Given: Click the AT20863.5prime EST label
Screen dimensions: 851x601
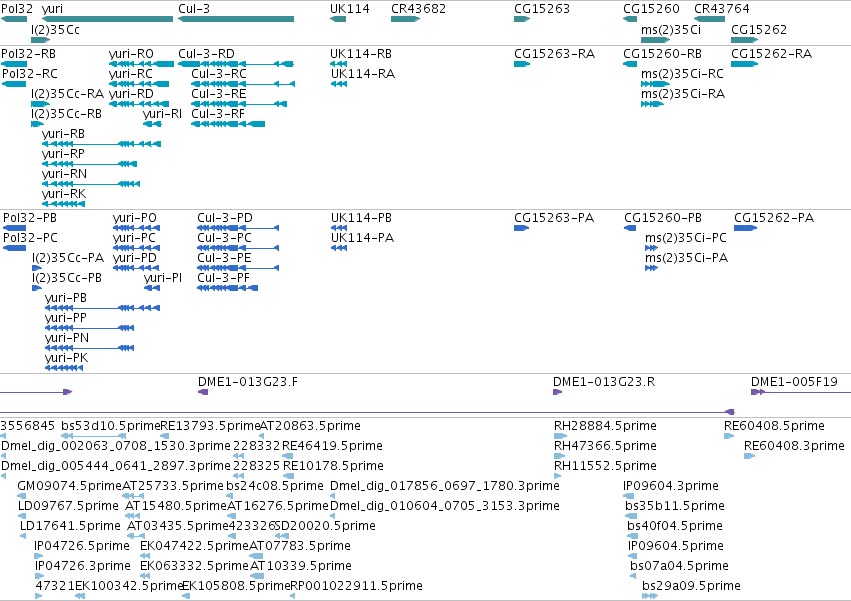Looking at the screenshot, I should tap(310, 426).
